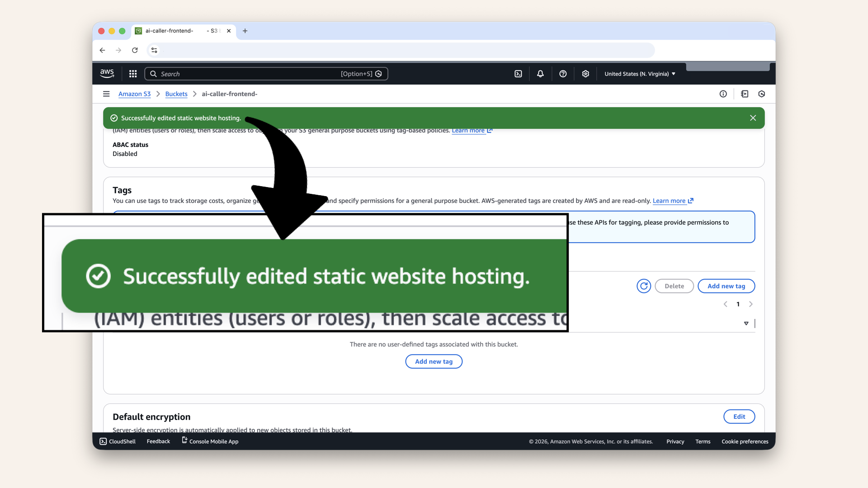This screenshot has height=488, width=868.
Task: Open the United States (N. Virginia) region dropdown
Action: pos(639,74)
